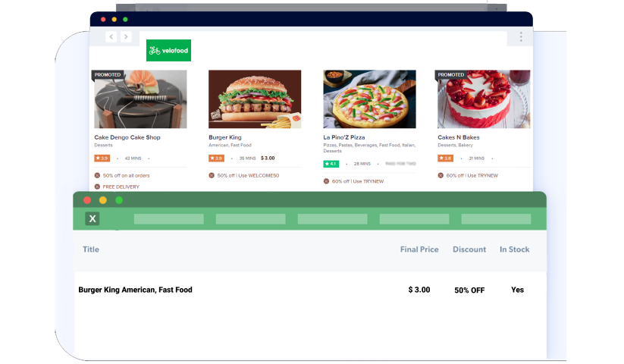The image size is (624, 364).
Task: Select the last spreadsheet ribbon tab placeholder
Action: tap(496, 219)
